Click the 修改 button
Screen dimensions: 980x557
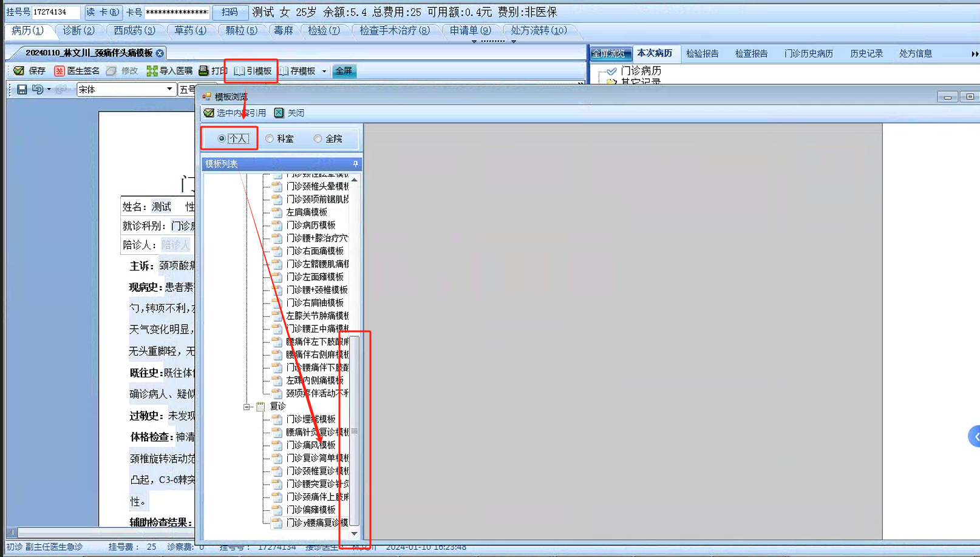(123, 71)
